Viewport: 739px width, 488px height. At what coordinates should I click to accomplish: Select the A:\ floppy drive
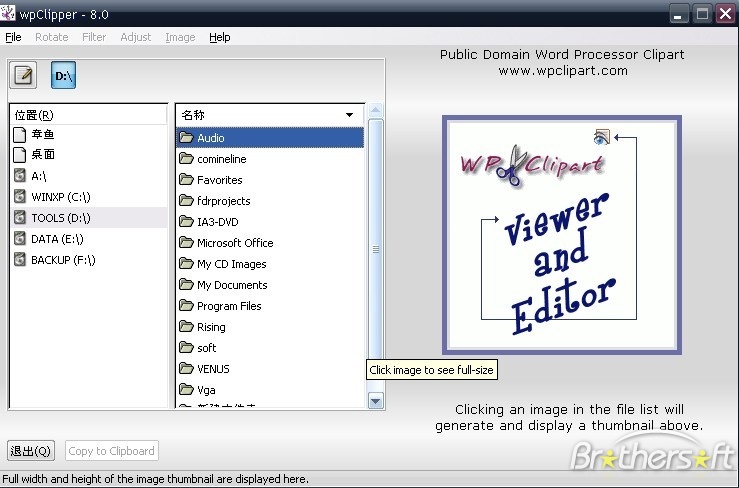pyautogui.click(x=38, y=176)
